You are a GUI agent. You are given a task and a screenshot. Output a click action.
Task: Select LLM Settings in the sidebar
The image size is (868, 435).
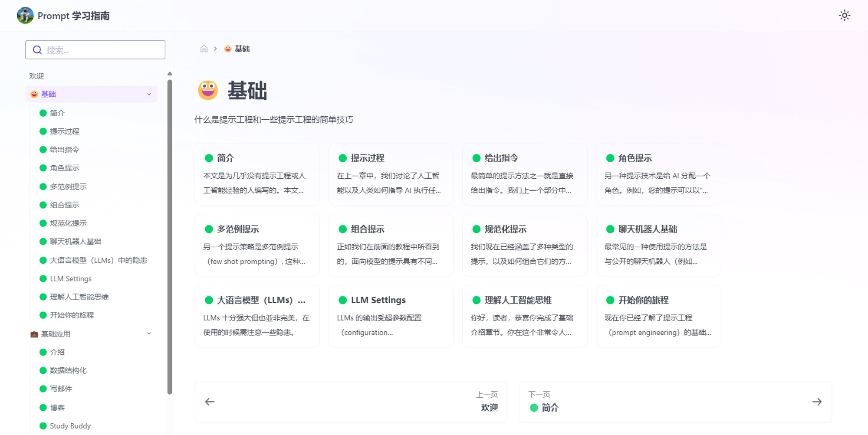71,279
